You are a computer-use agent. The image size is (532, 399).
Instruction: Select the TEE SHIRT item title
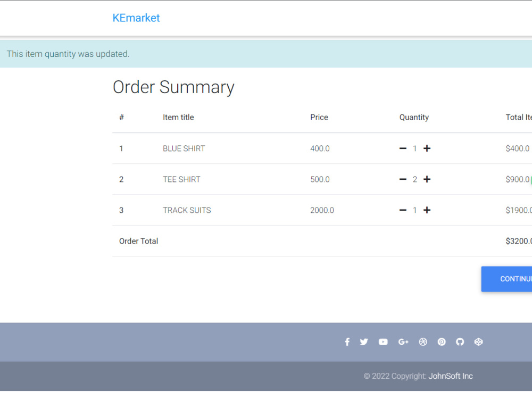181,179
